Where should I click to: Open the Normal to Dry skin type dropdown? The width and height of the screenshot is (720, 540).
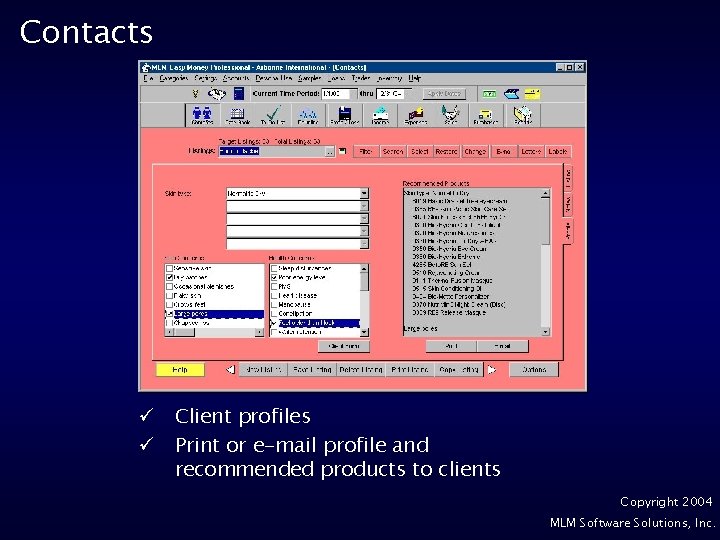pyautogui.click(x=364, y=193)
